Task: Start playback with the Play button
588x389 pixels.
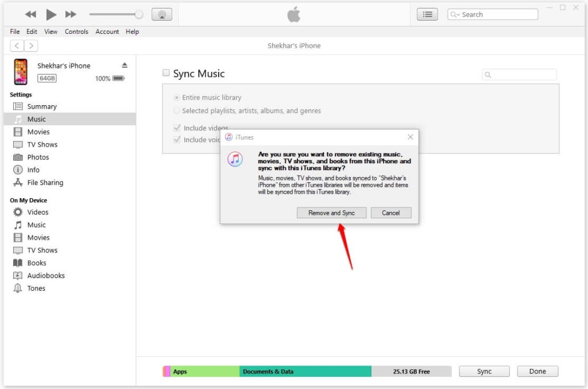Action: pyautogui.click(x=51, y=14)
